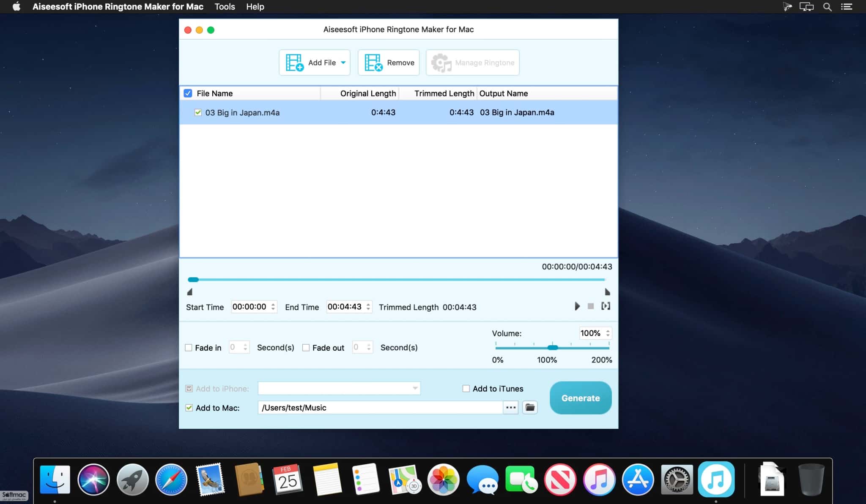Enable the Add to iTunes checkbox

(x=466, y=389)
